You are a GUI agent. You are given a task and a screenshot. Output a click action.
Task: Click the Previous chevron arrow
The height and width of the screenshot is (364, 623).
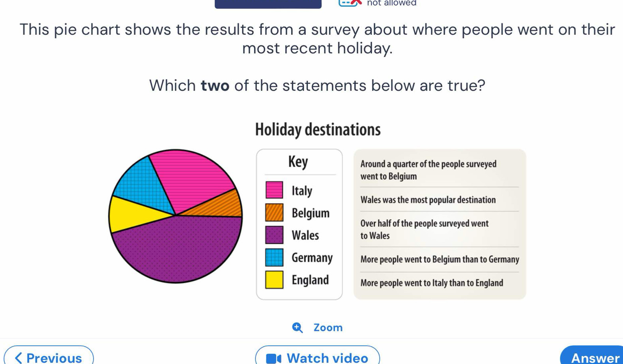(x=18, y=358)
